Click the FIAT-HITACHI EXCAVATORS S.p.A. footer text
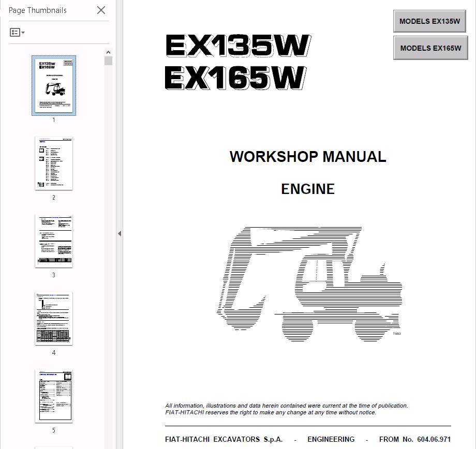Image resolution: width=476 pixels, height=449 pixels. [x=224, y=439]
